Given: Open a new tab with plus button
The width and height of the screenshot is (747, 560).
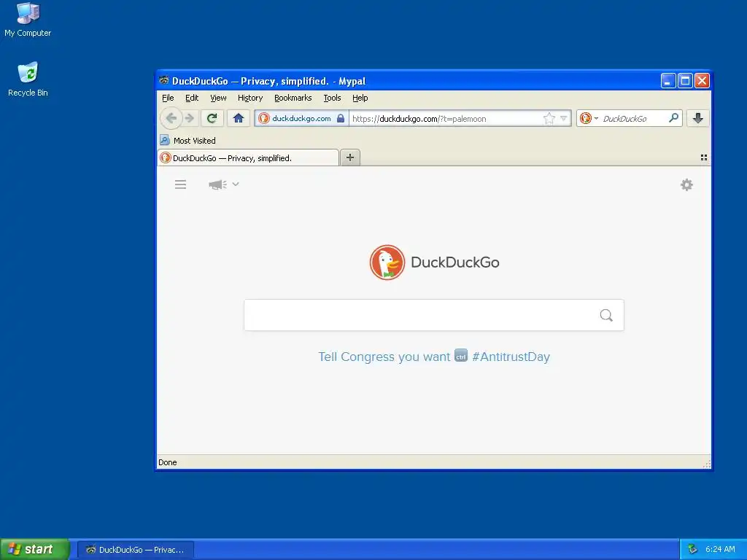Looking at the screenshot, I should point(350,157).
